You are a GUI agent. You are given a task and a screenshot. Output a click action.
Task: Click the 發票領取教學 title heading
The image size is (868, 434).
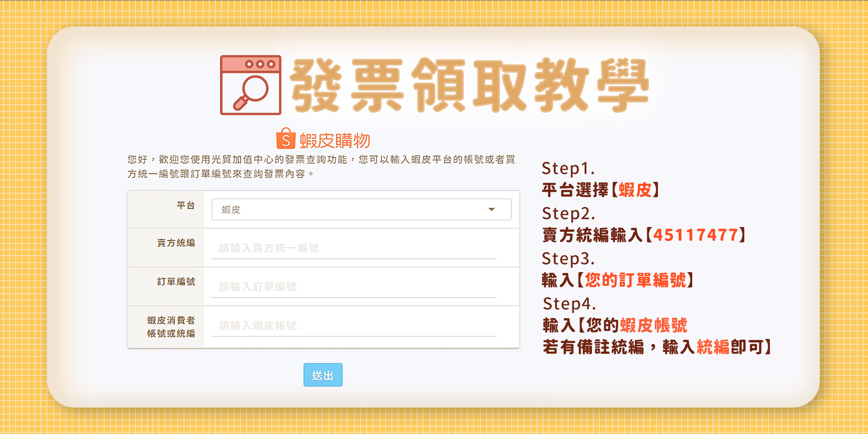(x=469, y=85)
